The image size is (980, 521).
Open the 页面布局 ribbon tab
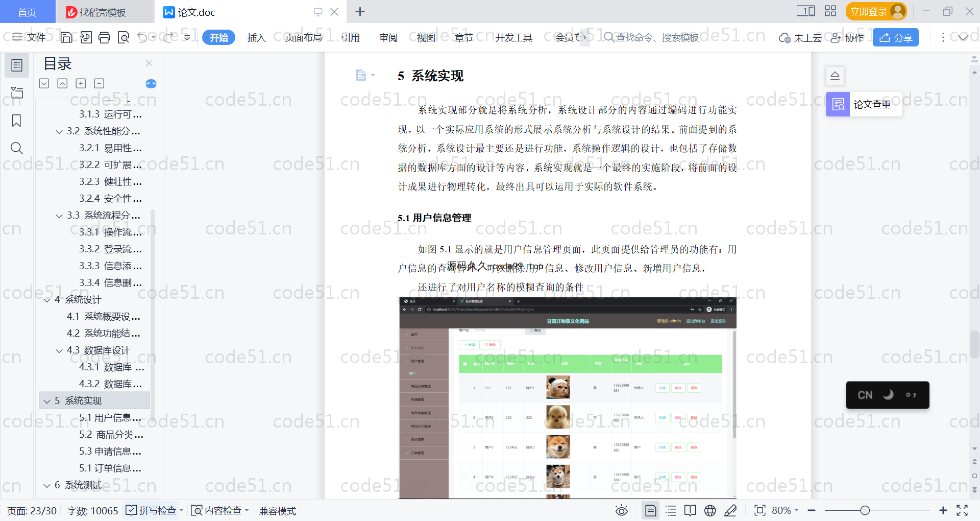pyautogui.click(x=303, y=37)
